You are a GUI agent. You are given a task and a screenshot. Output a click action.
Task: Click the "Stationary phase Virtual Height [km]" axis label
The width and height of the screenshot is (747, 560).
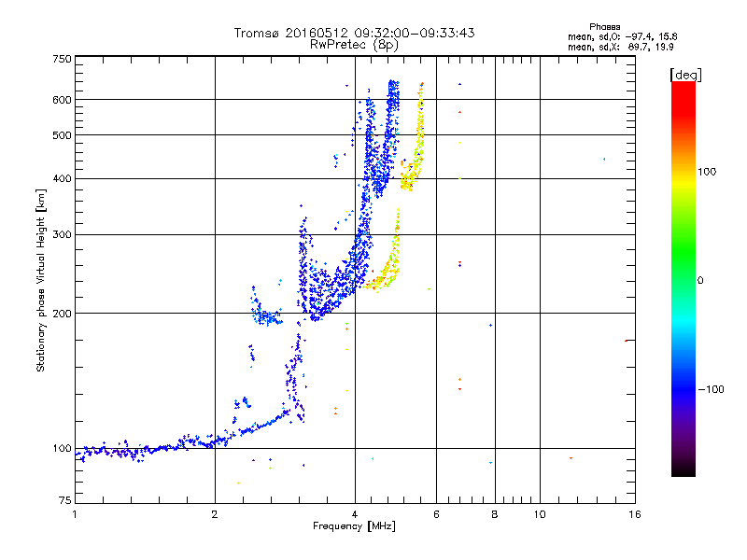(x=40, y=280)
